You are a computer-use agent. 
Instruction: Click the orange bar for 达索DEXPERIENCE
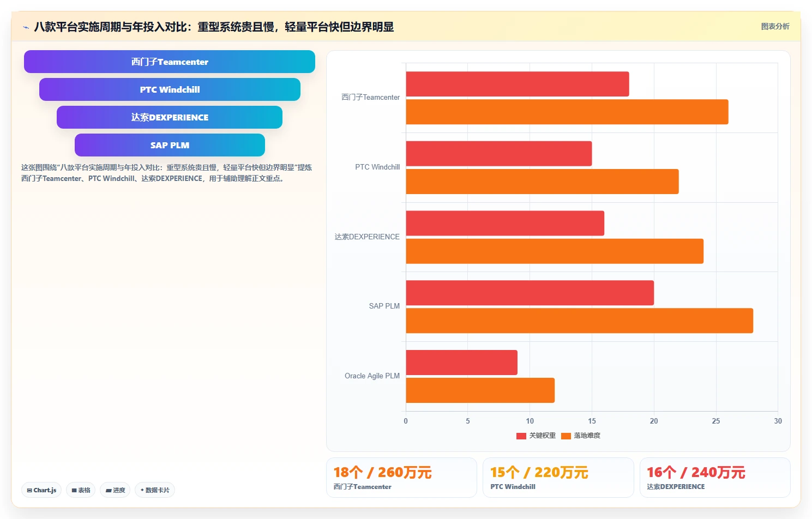[555, 251]
